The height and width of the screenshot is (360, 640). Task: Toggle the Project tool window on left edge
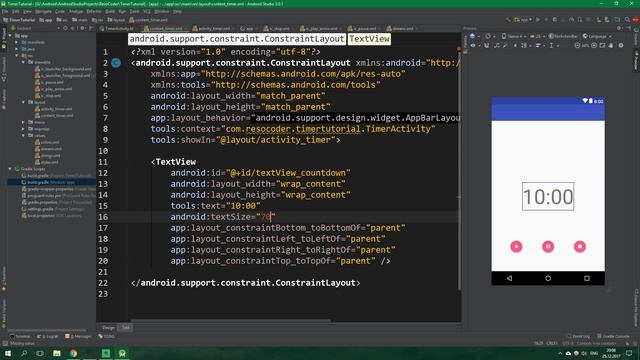point(4,38)
